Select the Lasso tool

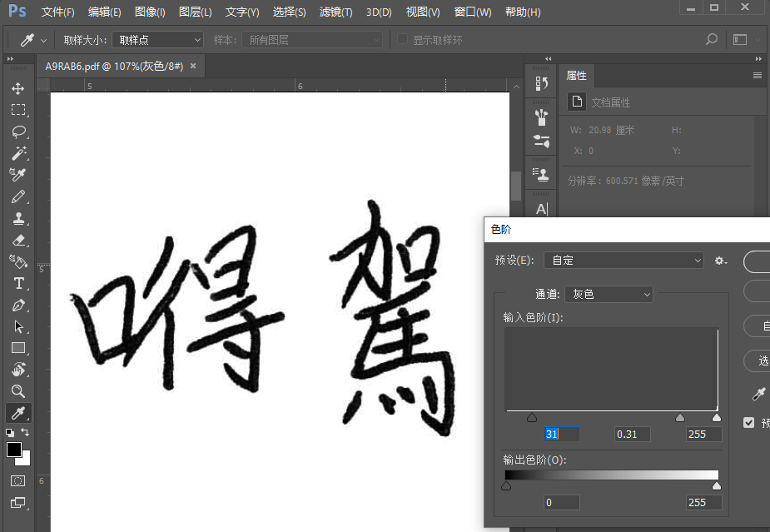click(18, 132)
